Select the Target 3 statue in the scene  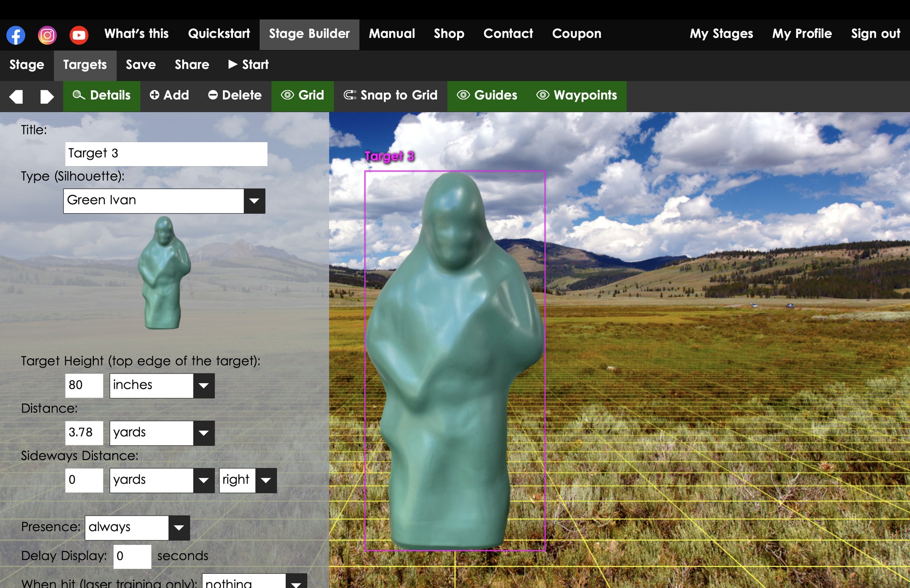[x=455, y=361]
